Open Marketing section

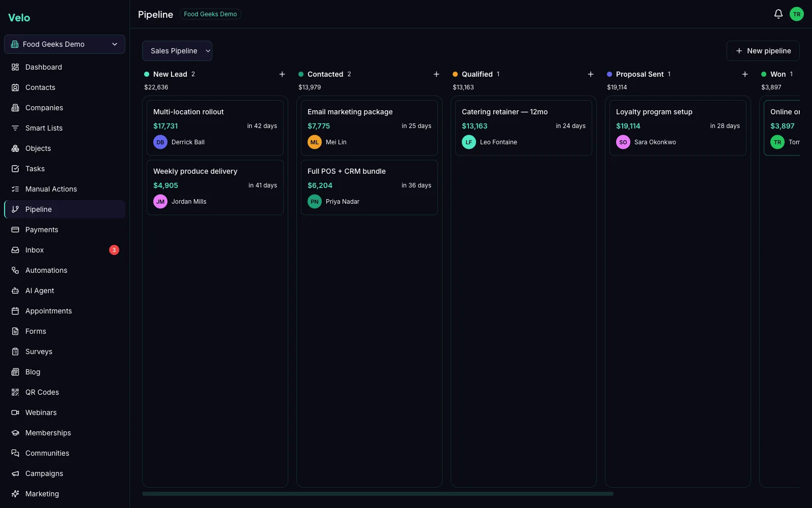(x=64, y=494)
